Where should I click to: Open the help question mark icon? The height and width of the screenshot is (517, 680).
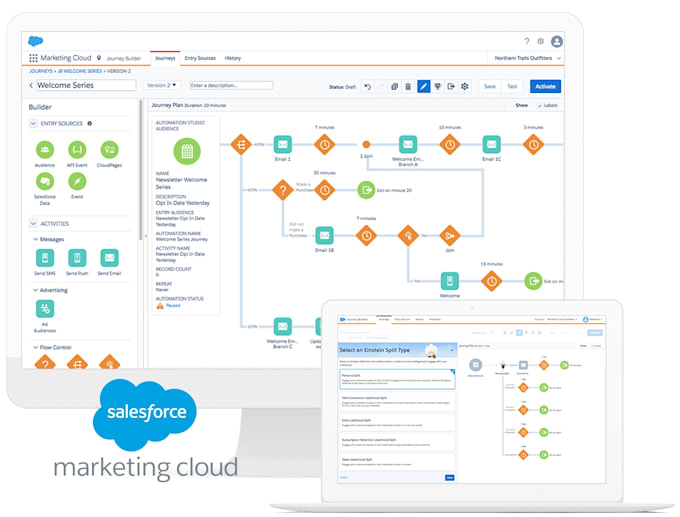click(x=526, y=41)
